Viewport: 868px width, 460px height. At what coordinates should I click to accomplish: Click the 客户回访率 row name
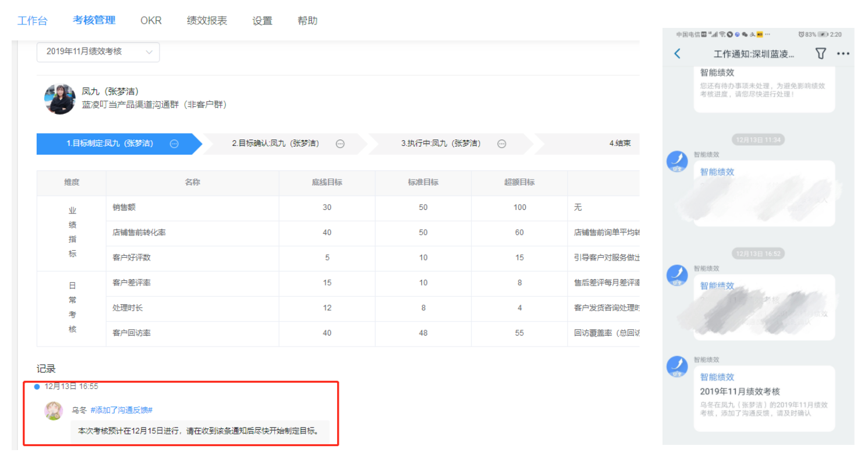coord(132,333)
